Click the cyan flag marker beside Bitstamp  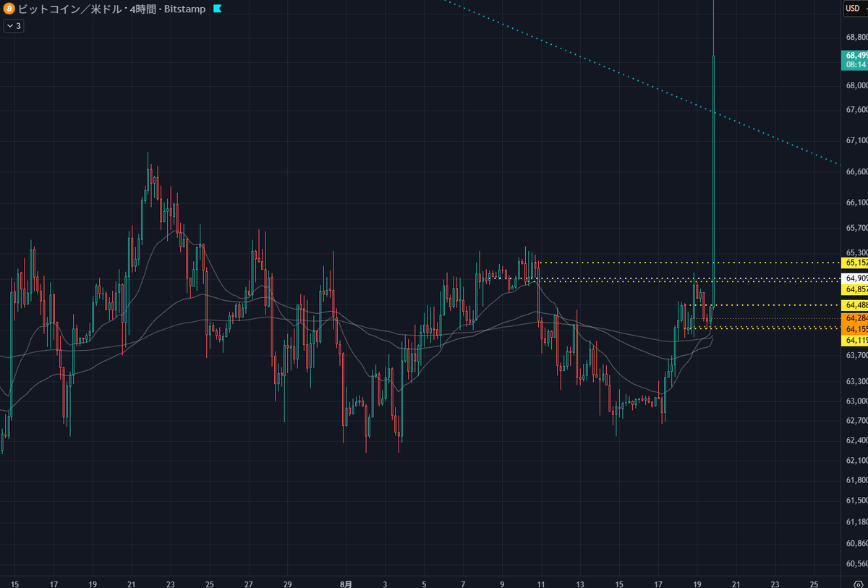218,9
